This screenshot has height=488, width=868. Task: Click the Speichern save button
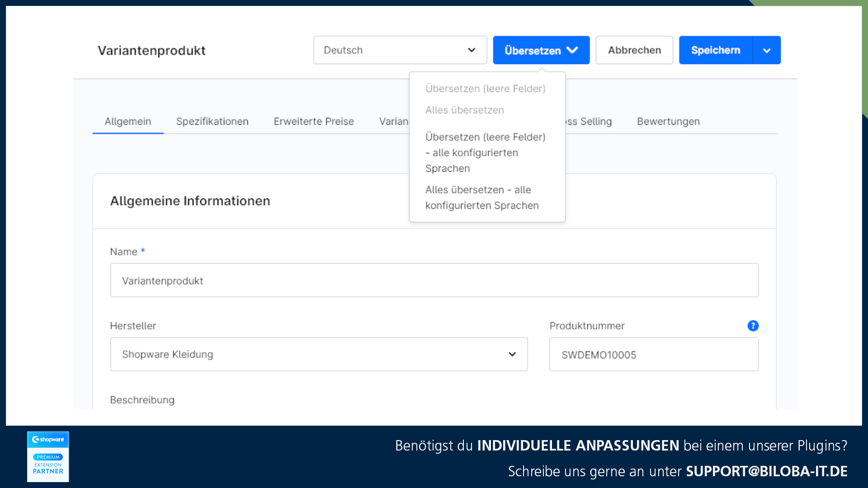(716, 50)
